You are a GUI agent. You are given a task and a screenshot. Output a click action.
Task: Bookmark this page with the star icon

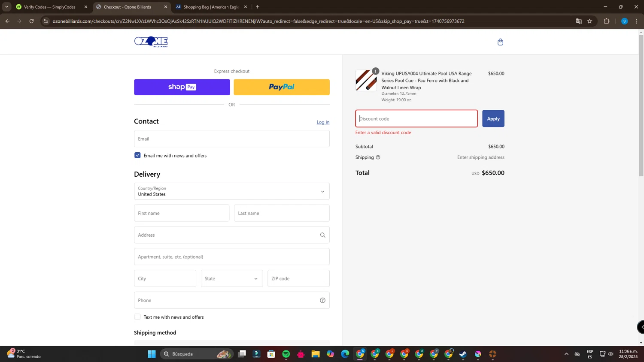tap(589, 21)
